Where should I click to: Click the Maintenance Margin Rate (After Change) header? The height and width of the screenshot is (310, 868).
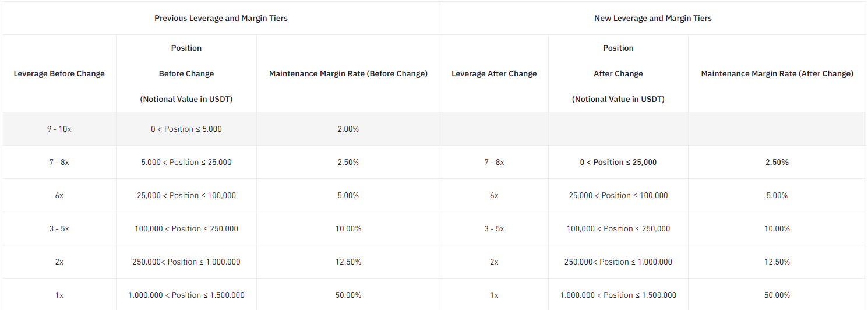pyautogui.click(x=777, y=73)
